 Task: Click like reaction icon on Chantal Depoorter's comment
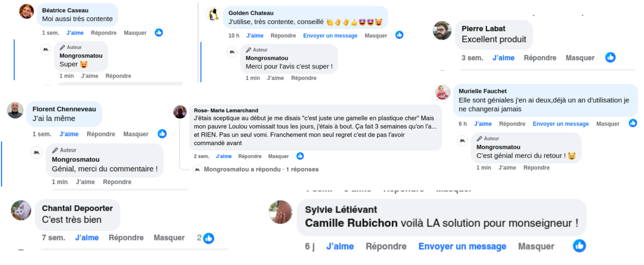pyautogui.click(x=209, y=238)
